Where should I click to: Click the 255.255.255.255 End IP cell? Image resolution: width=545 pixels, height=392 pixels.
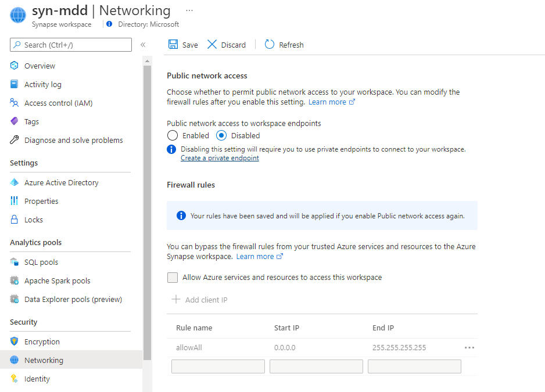tap(399, 347)
